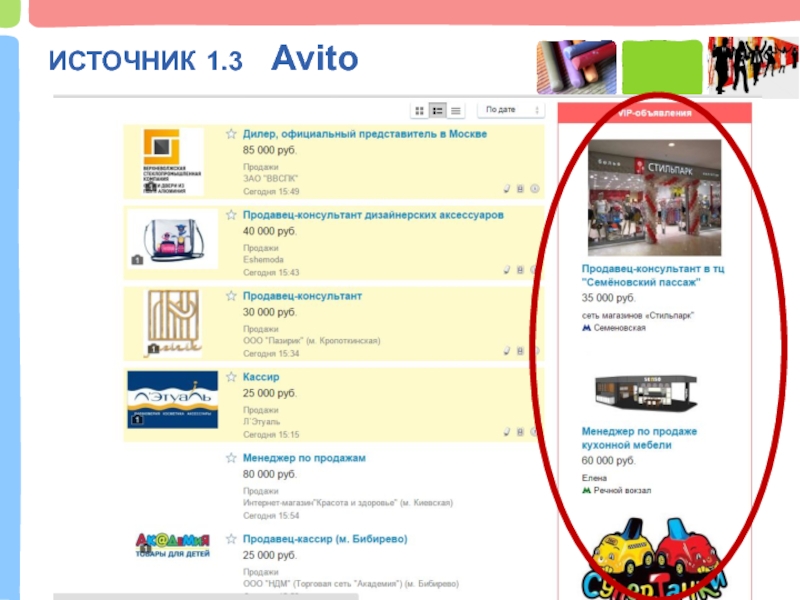800x600 pixels.
Task: Click the kitchen showroom image in VIP ads
Action: coord(645,393)
